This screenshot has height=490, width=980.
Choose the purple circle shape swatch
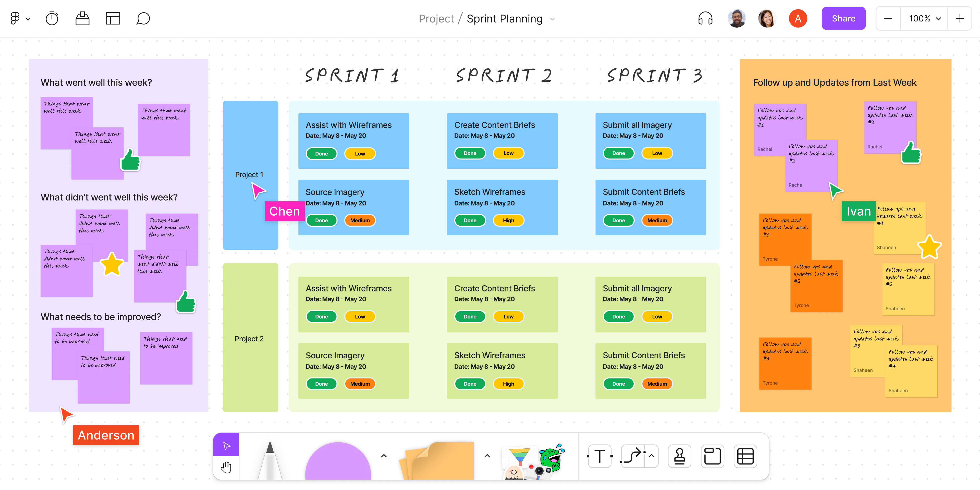[x=338, y=462]
